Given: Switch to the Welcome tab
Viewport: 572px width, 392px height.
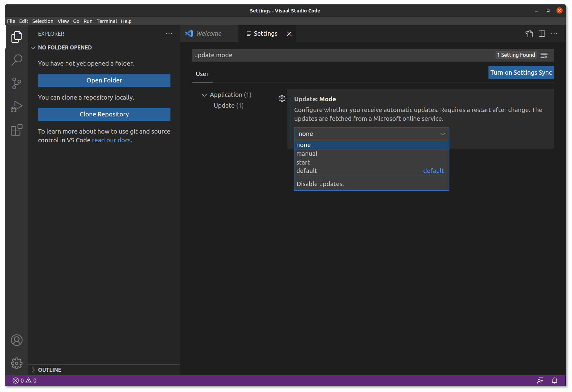Looking at the screenshot, I should pos(209,34).
